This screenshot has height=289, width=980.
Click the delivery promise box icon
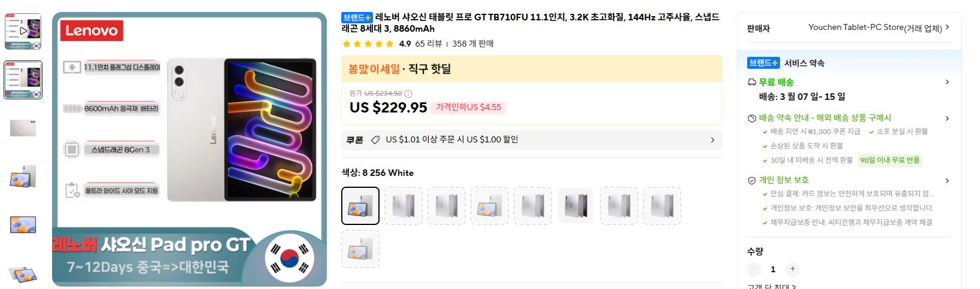pos(752,118)
